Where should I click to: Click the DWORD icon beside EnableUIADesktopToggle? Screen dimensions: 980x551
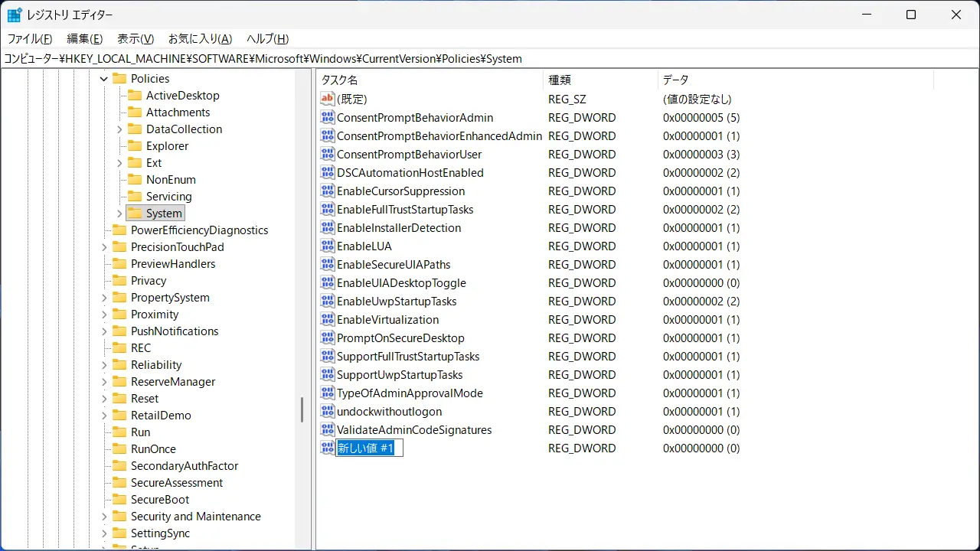click(x=328, y=282)
